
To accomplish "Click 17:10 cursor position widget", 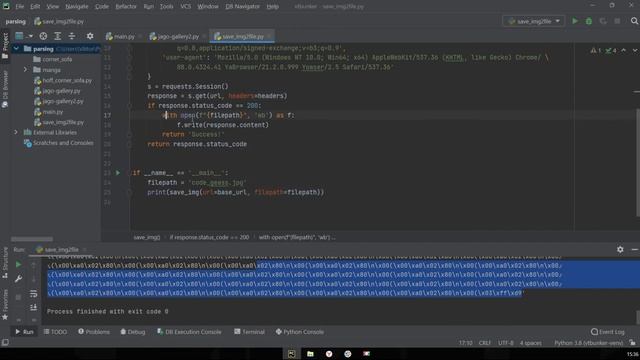I will pos(465,343).
